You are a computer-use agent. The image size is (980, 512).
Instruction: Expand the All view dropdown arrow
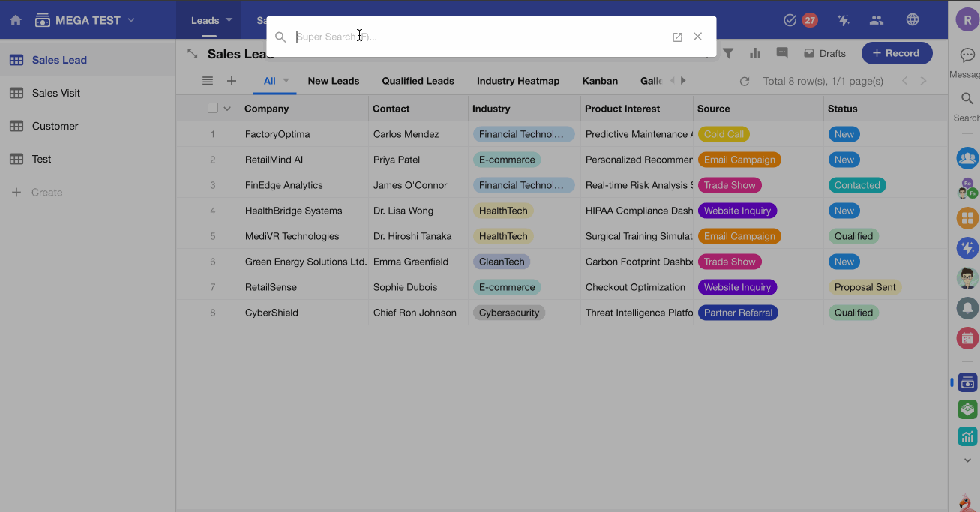coord(286,81)
